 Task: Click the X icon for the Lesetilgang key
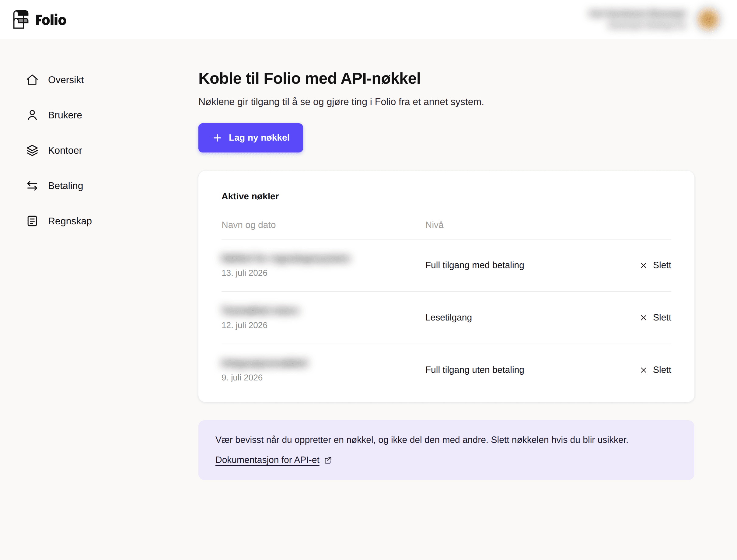pos(643,318)
